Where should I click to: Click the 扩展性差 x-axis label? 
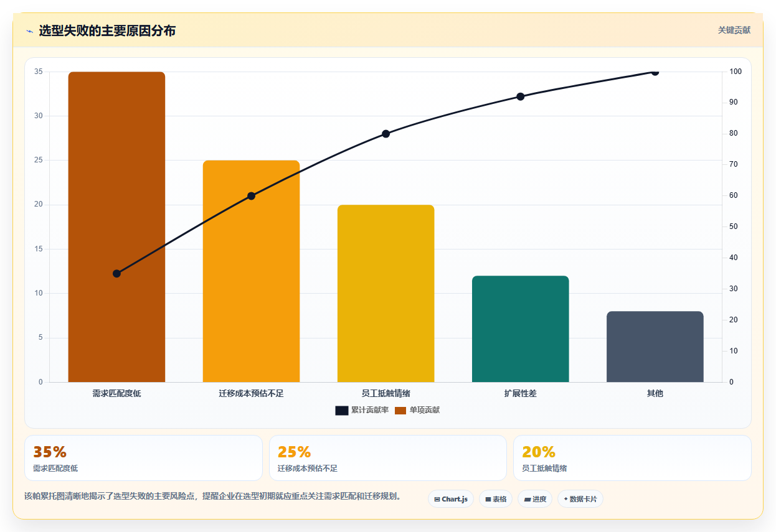[520, 393]
